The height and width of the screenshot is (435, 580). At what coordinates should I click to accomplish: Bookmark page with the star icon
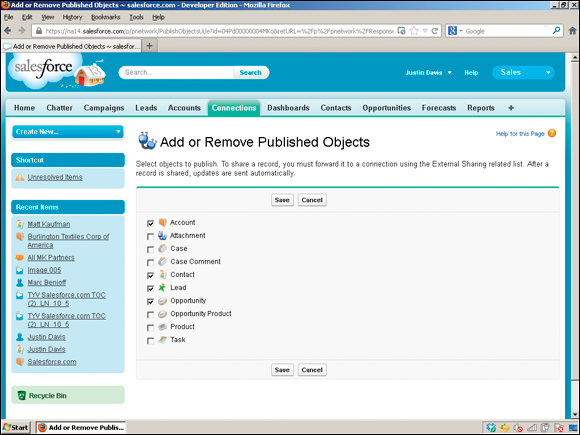point(414,31)
